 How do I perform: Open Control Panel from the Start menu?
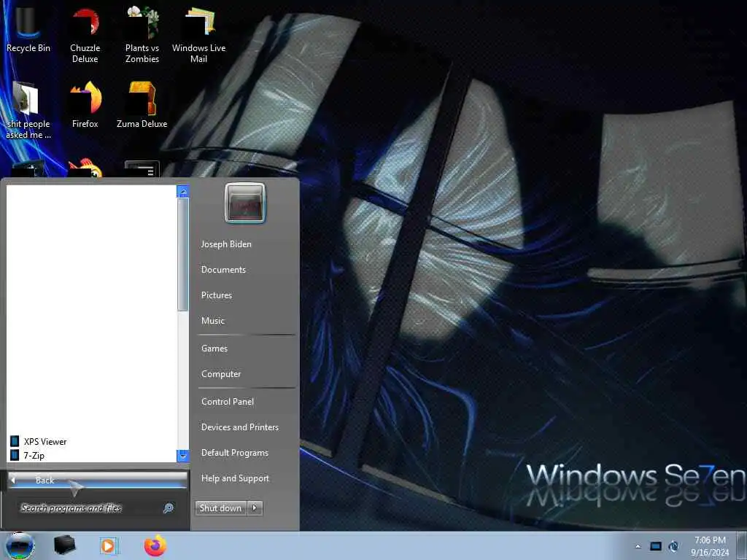tap(228, 402)
